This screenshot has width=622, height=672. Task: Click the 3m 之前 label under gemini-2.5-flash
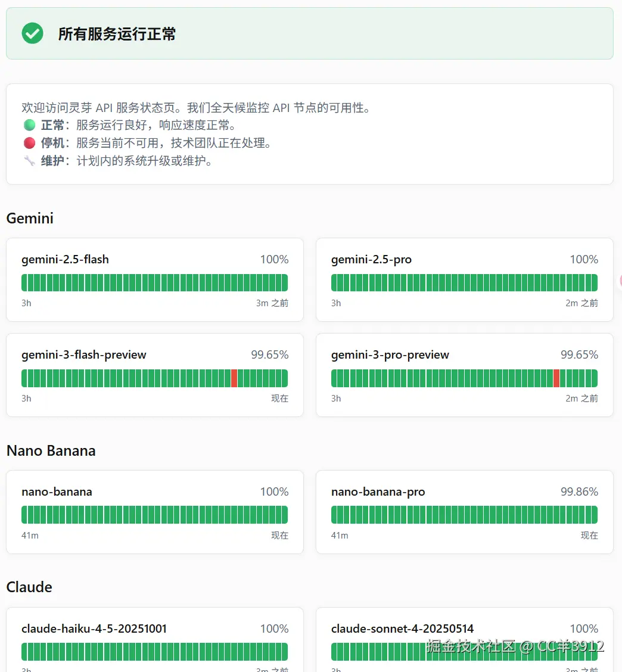click(272, 303)
